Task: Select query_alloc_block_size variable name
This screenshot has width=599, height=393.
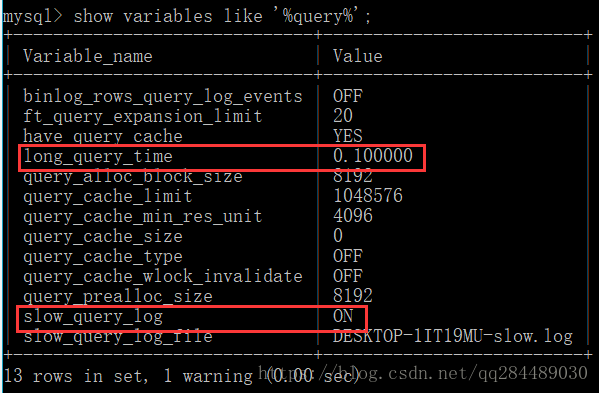Action: click(x=133, y=177)
